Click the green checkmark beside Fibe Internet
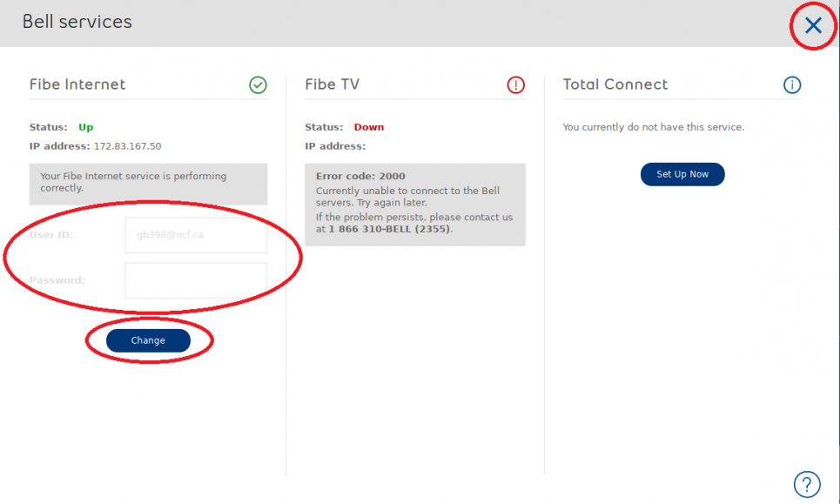This screenshot has width=840, height=504. (258, 84)
